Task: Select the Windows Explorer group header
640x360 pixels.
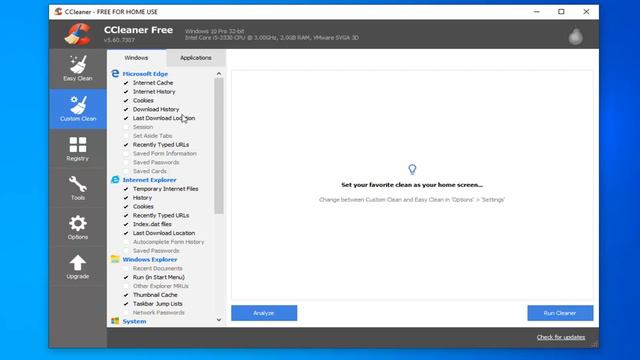Action: 150,260
